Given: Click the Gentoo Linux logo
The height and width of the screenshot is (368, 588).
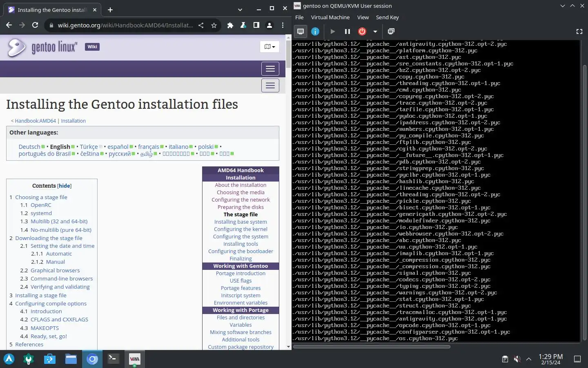Looking at the screenshot, I should [x=42, y=47].
